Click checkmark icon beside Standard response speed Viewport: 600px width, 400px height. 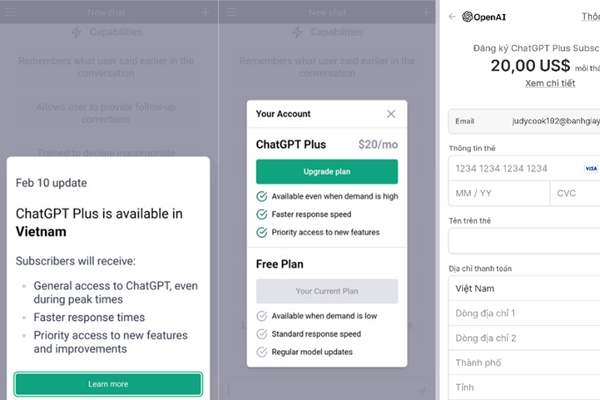tap(262, 334)
